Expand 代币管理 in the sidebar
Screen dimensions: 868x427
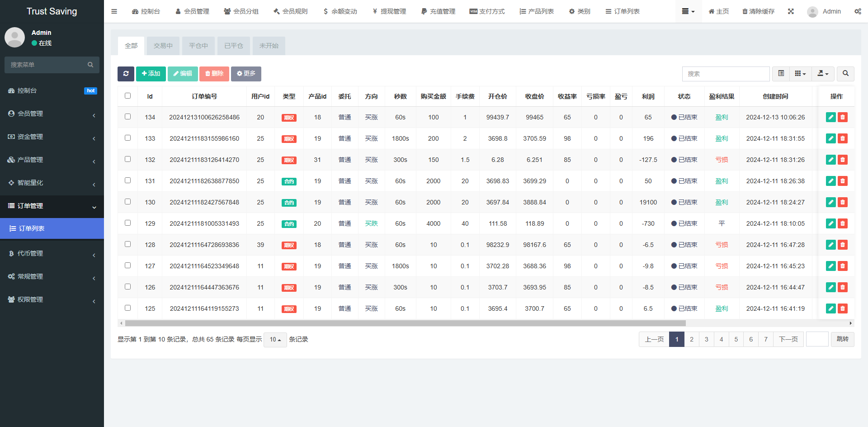pyautogui.click(x=52, y=253)
